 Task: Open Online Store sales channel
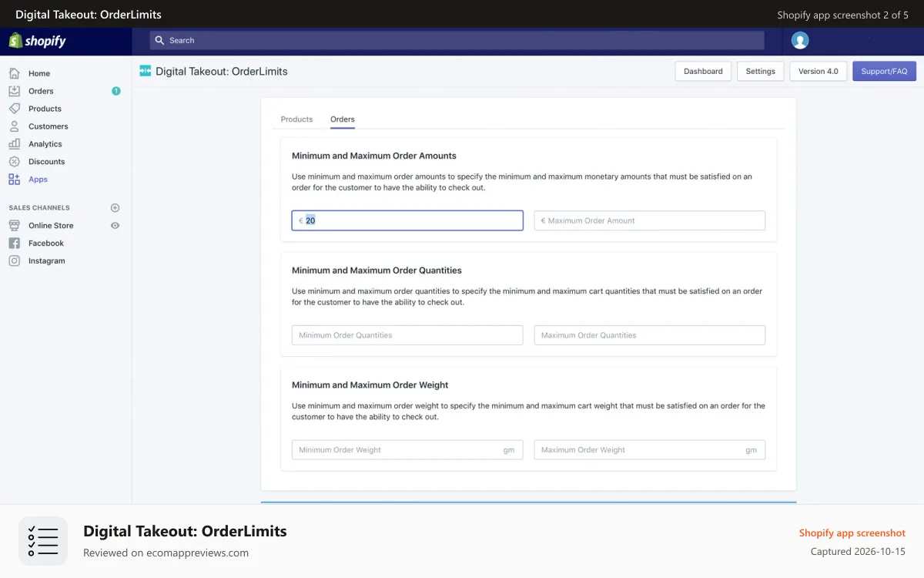[51, 226]
